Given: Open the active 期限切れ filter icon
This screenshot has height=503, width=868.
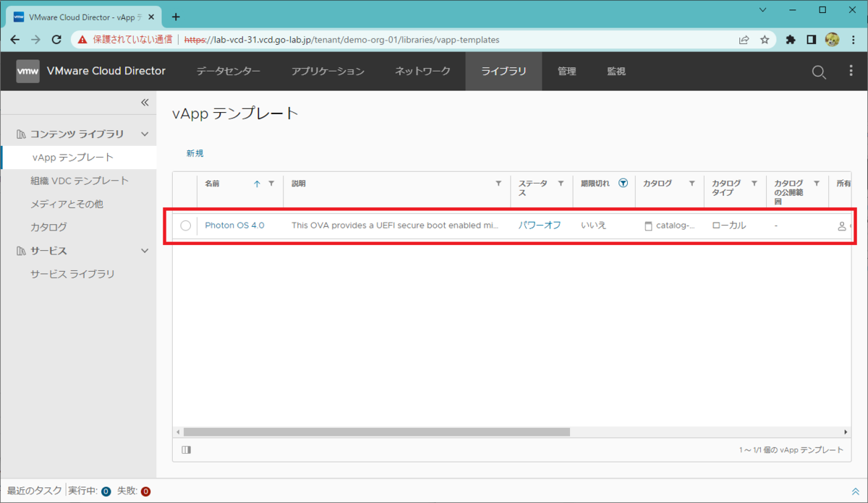Looking at the screenshot, I should (x=623, y=184).
